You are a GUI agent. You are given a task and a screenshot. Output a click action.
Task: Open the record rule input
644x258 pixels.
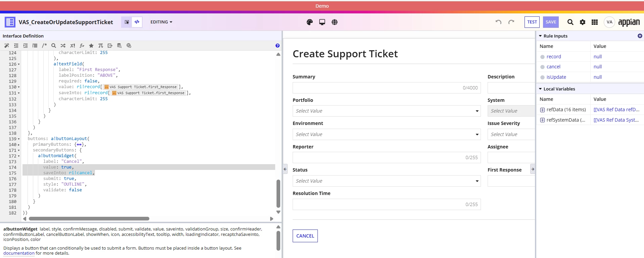[554, 57]
